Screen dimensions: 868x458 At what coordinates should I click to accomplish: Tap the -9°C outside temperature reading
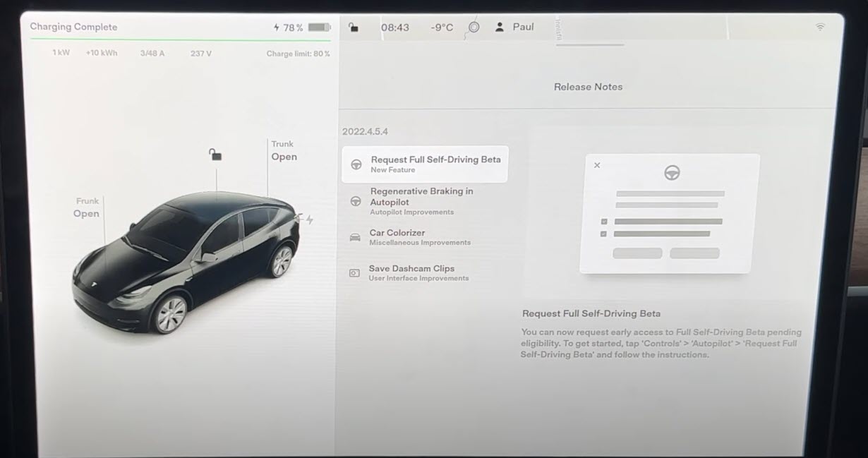point(442,28)
